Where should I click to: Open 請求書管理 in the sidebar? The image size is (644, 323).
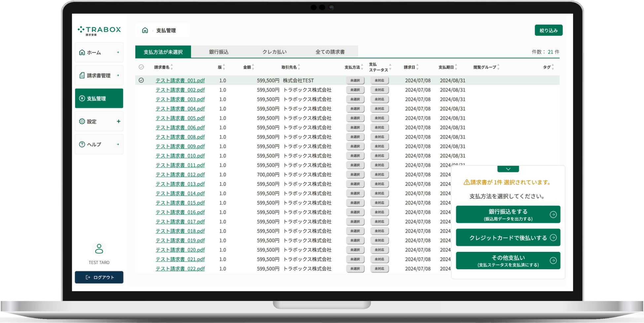tap(99, 75)
